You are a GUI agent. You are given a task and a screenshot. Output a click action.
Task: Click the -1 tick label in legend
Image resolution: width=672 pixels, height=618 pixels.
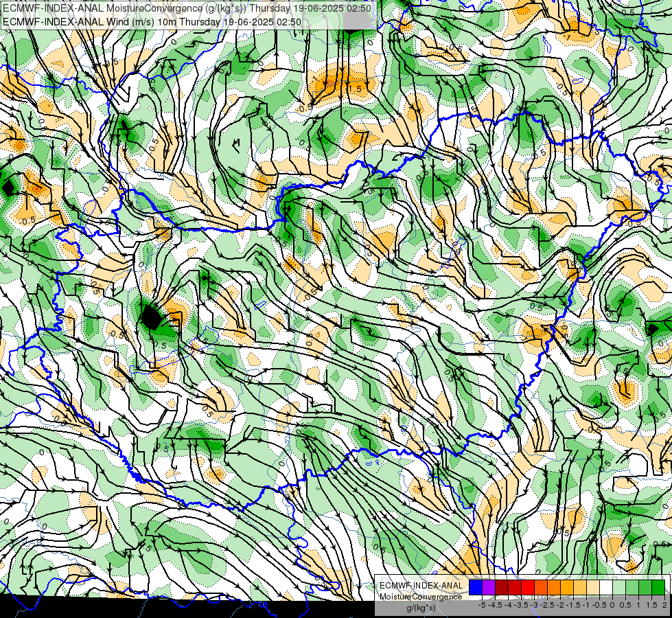586,605
